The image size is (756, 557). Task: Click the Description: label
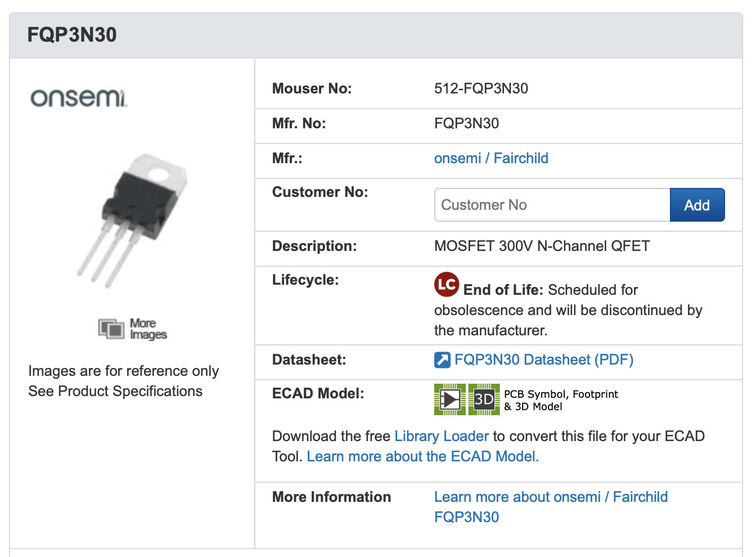(314, 246)
